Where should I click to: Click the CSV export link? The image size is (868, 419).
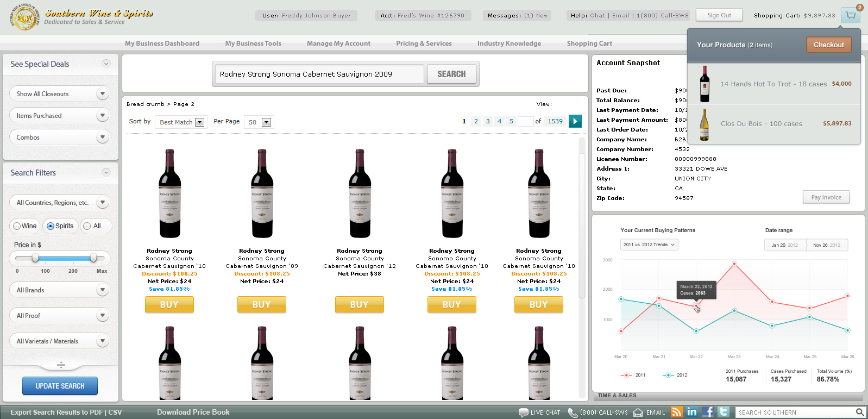tap(115, 412)
